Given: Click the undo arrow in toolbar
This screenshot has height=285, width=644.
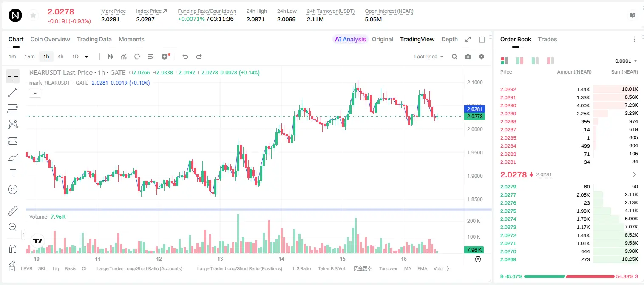Looking at the screenshot, I should (x=185, y=57).
